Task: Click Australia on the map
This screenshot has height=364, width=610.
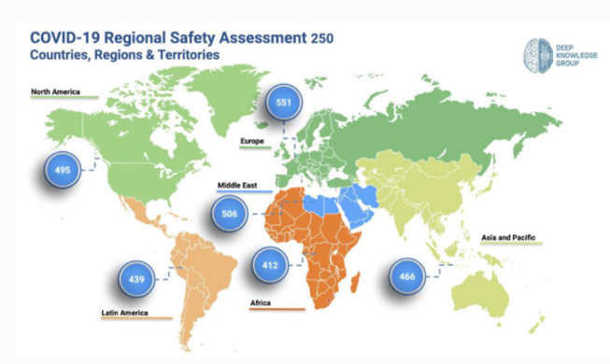Action: (x=480, y=294)
